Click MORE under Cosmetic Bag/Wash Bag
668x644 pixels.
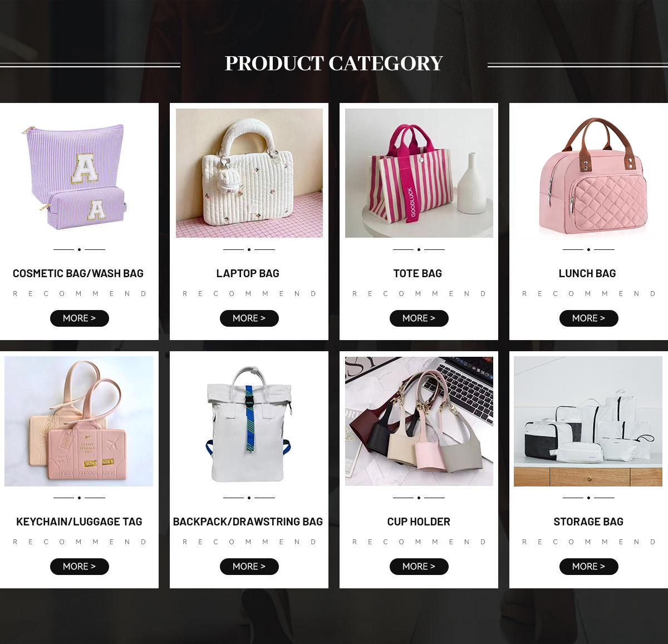pyautogui.click(x=80, y=318)
